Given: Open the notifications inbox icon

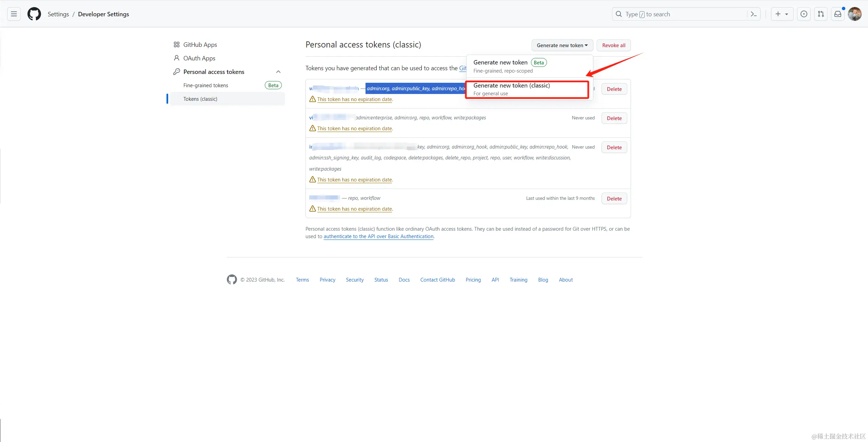Looking at the screenshot, I should (837, 14).
